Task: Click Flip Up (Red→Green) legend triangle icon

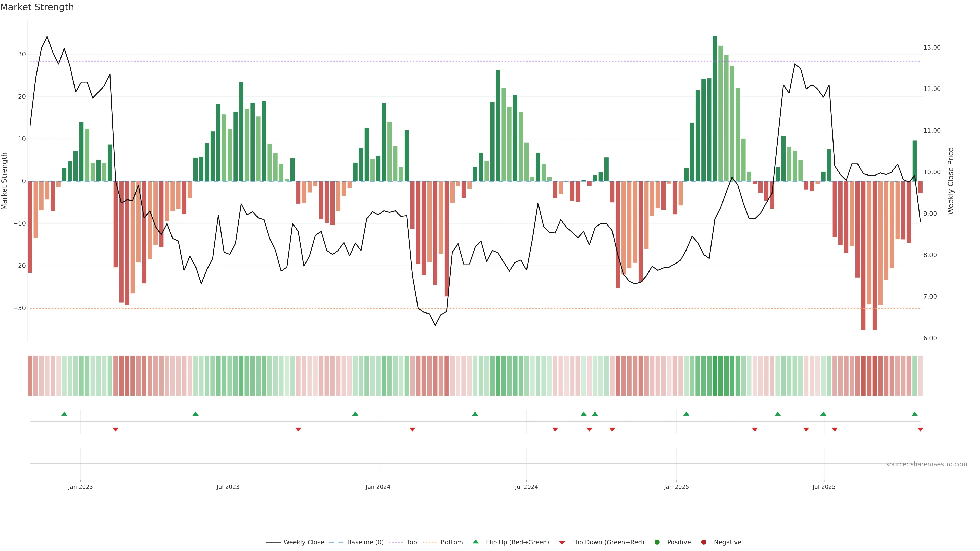Action: (475, 542)
